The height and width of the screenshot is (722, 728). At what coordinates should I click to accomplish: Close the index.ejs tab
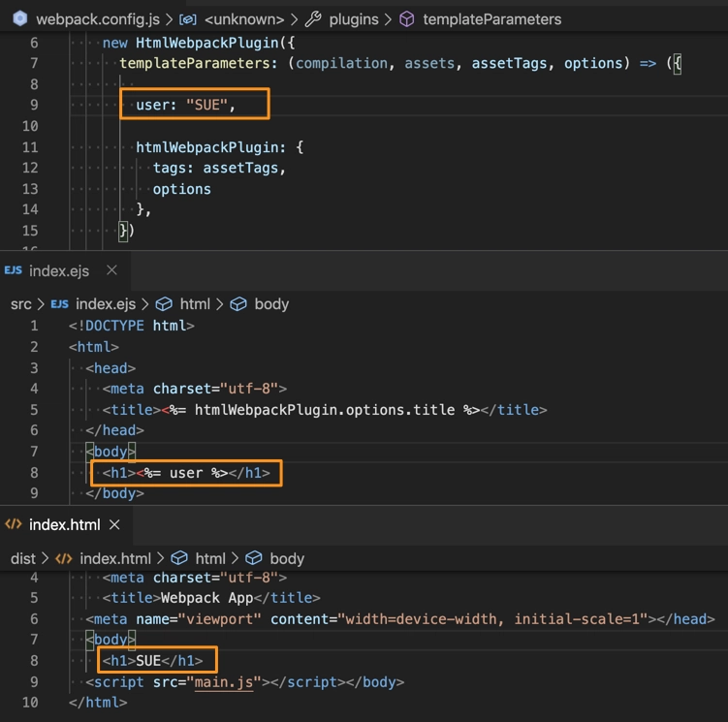tap(111, 270)
